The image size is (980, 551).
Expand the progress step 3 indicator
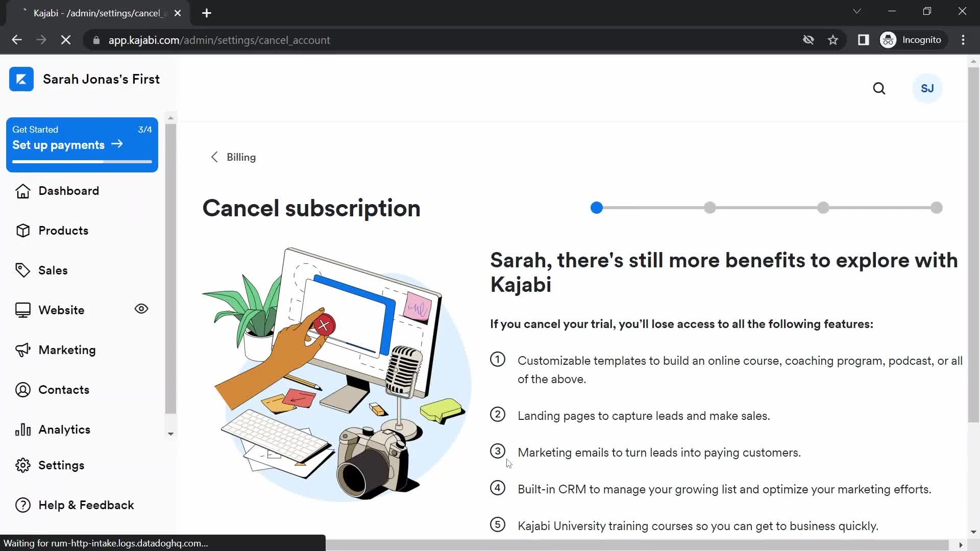coord(824,208)
